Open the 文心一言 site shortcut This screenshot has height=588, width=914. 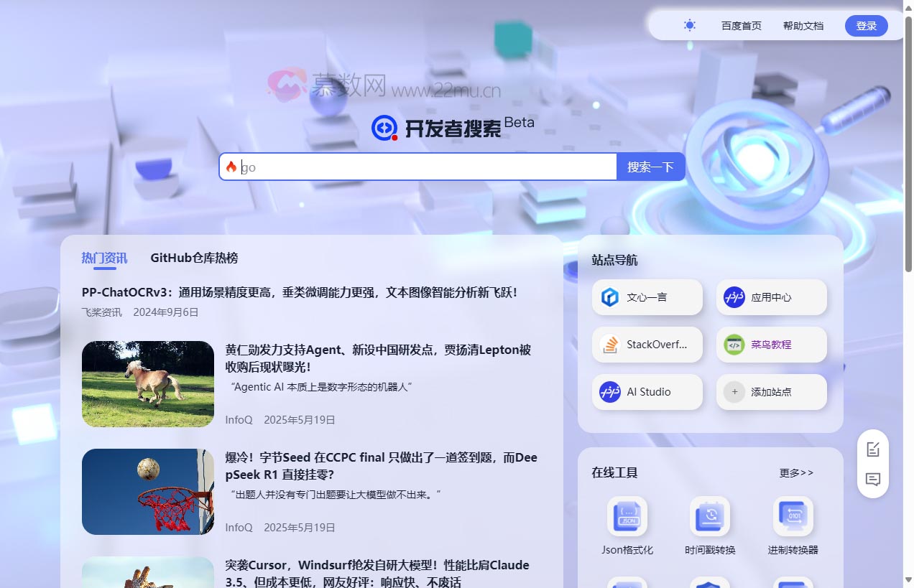646,297
